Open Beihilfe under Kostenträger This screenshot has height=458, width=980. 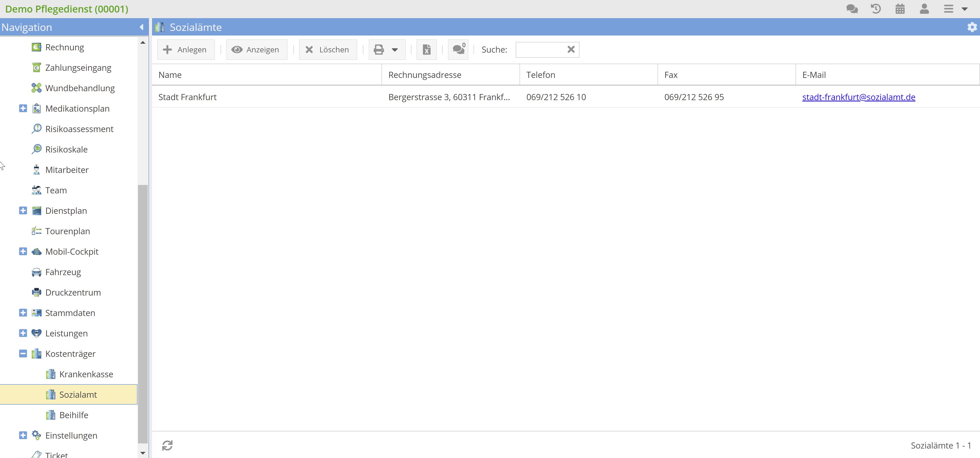tap(73, 415)
